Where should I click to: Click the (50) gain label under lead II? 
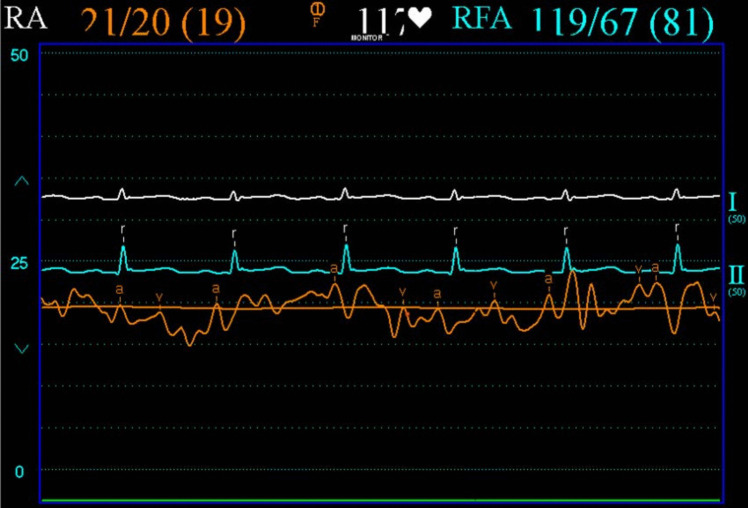coord(737,292)
